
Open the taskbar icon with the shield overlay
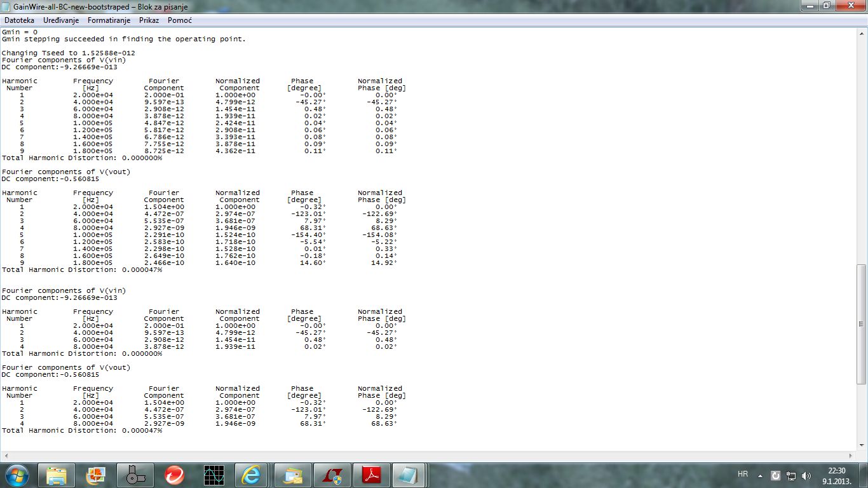pyautogui.click(x=331, y=475)
